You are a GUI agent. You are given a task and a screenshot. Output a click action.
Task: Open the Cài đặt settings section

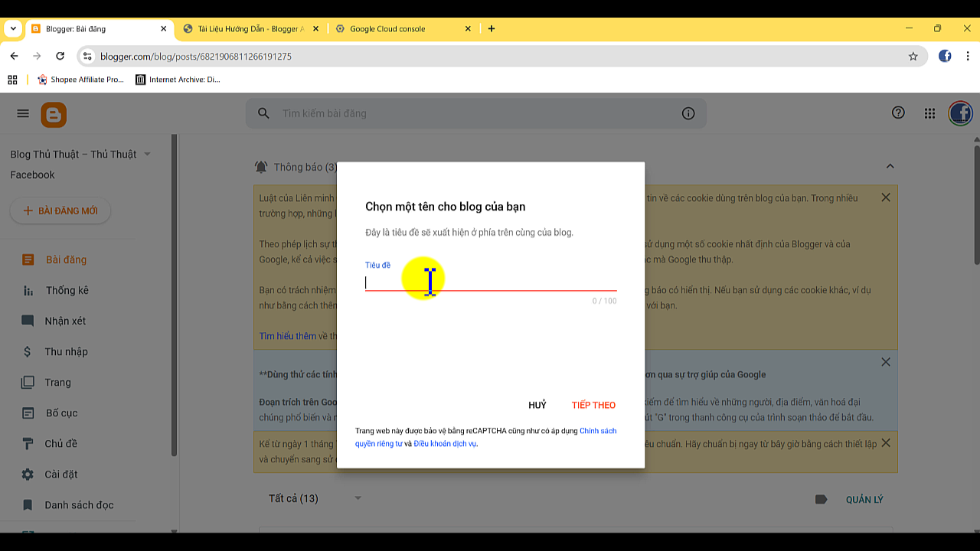coord(26,474)
